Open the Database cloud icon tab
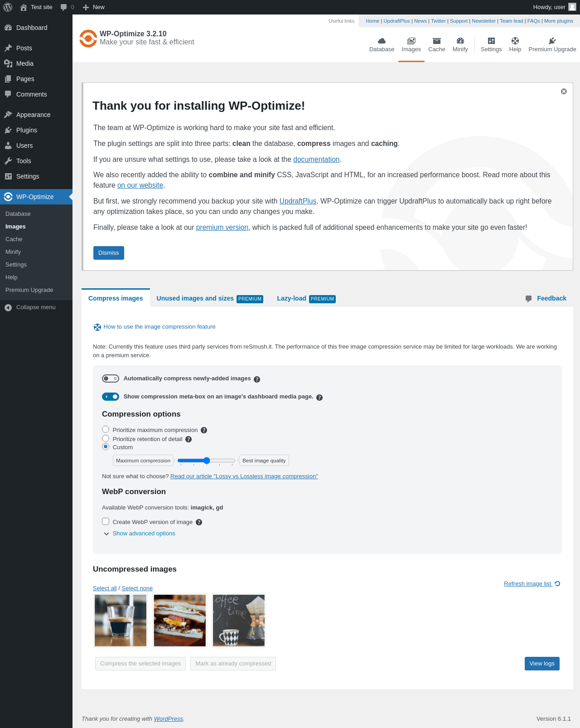 pyautogui.click(x=382, y=41)
